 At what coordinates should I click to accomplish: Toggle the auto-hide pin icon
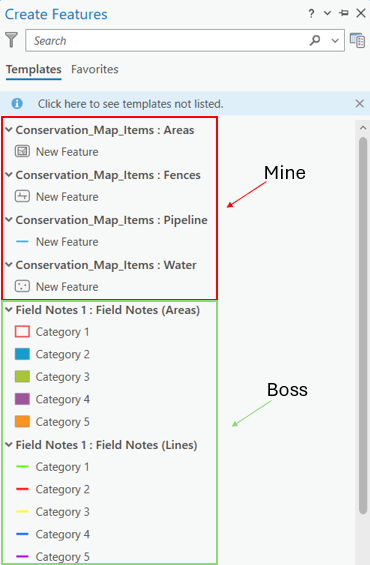[x=344, y=13]
